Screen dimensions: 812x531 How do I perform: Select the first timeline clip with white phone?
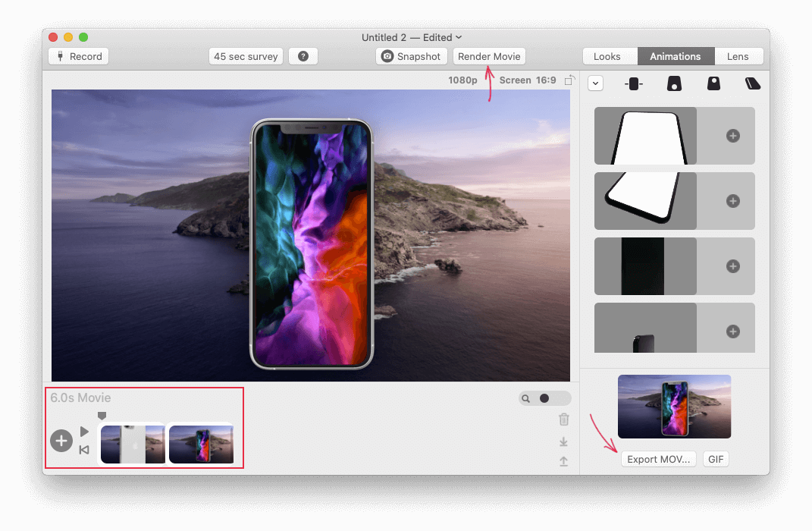point(133,444)
